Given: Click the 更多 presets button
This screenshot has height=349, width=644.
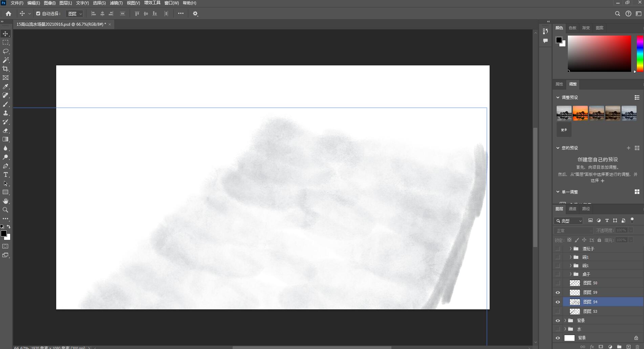Looking at the screenshot, I should 564,130.
